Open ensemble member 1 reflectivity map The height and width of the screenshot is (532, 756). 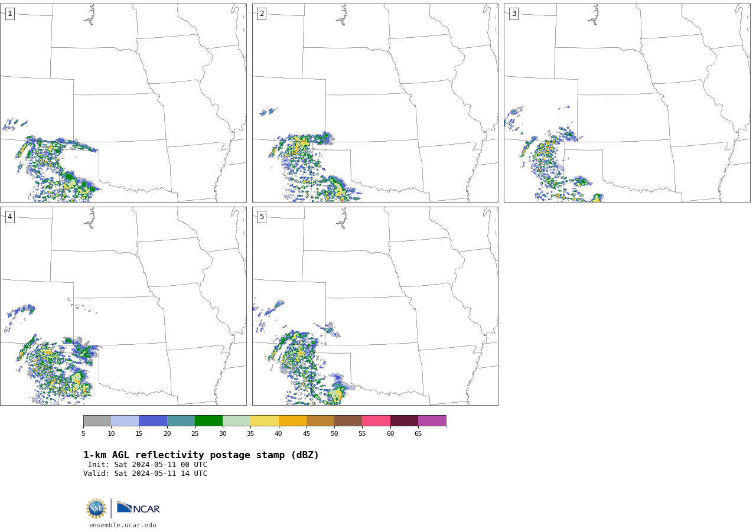123,103
